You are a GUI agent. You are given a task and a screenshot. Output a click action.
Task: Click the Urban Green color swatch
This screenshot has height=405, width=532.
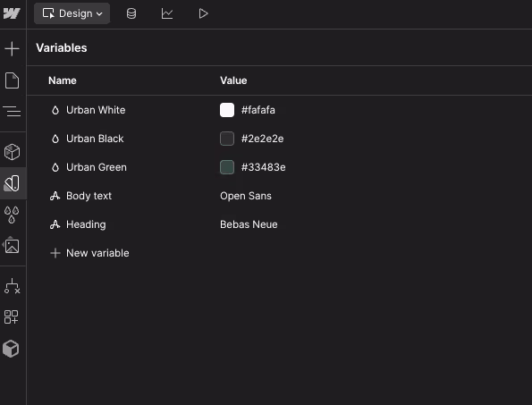point(227,167)
